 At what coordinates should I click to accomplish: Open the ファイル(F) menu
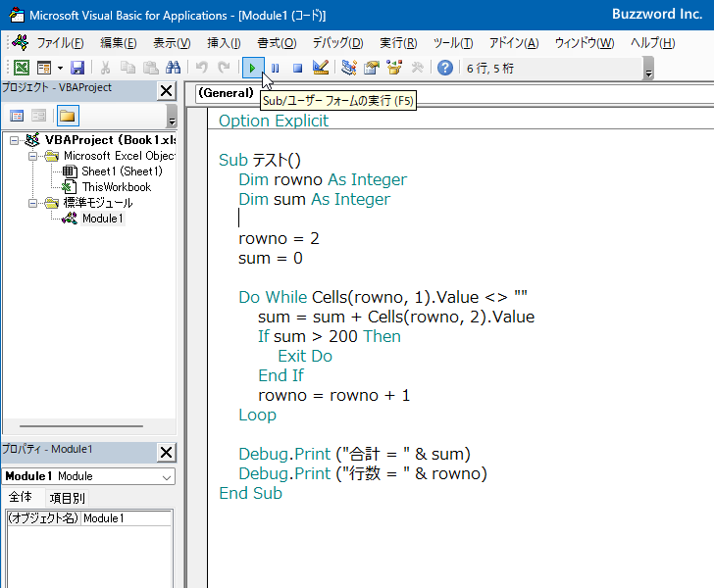click(60, 43)
